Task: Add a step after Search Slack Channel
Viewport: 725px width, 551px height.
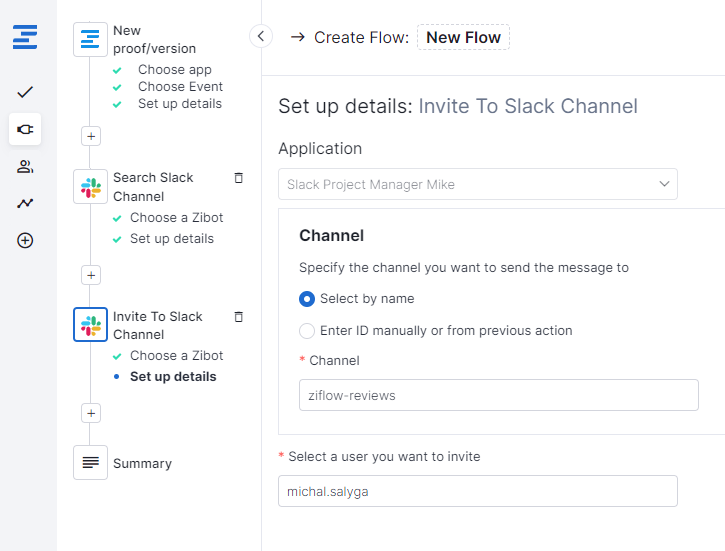Action: point(91,275)
